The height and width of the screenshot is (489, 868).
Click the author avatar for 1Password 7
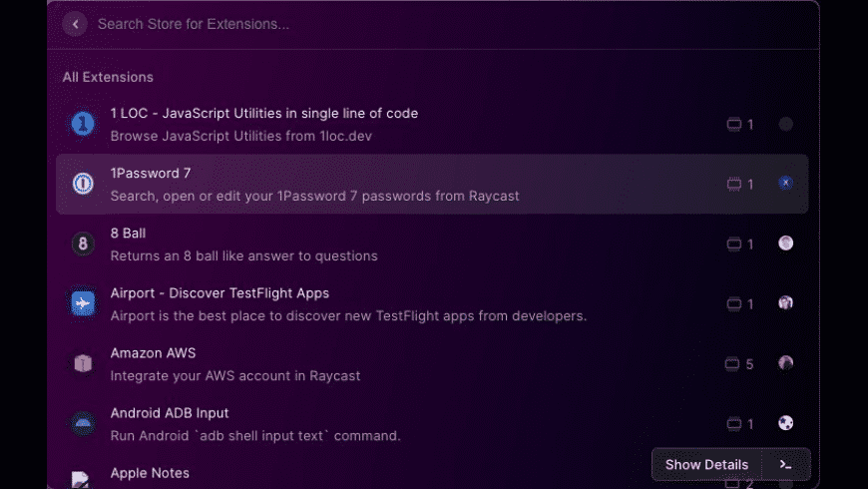point(785,183)
